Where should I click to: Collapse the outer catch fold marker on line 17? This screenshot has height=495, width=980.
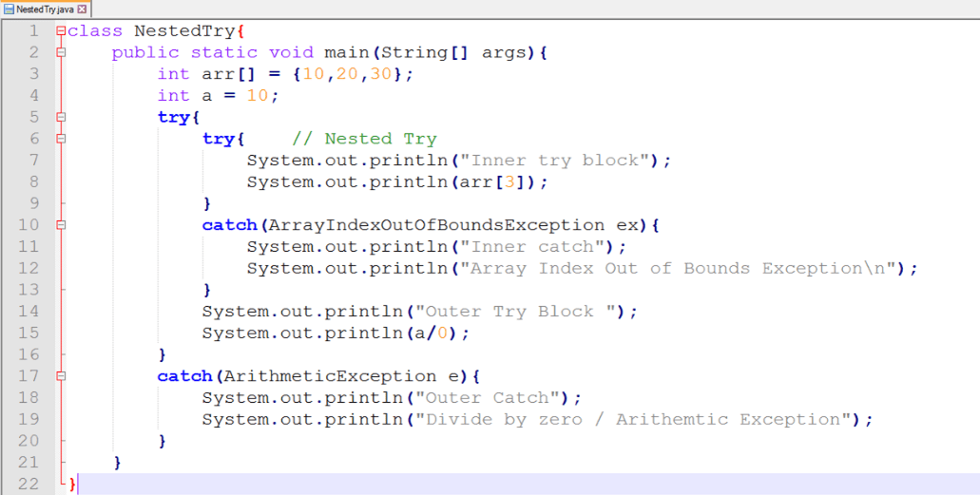(x=61, y=376)
